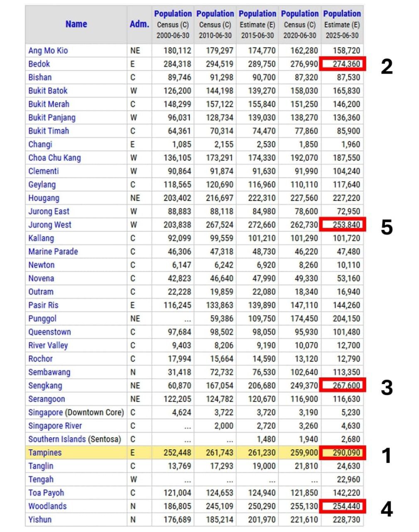Select Sembawang 2010 value 72,732
This screenshot has width=419, height=532.
coord(222,372)
